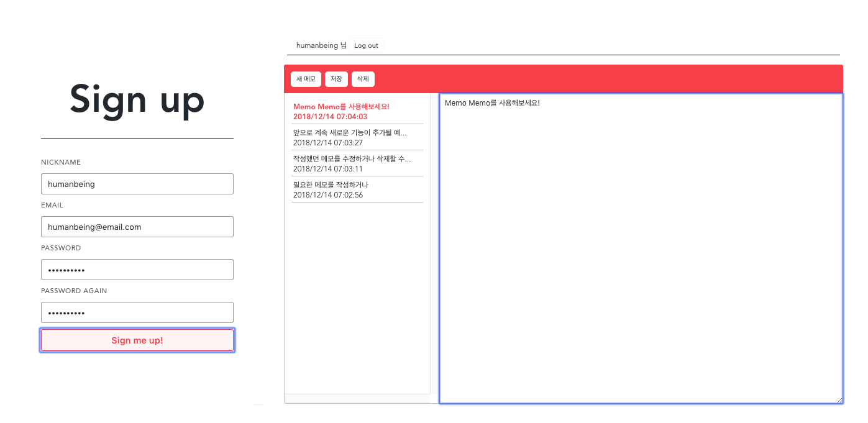This screenshot has height=423, width=868.
Task: Open the memo starting '앞으로 계속 새로운 기능이'
Action: [x=357, y=137]
